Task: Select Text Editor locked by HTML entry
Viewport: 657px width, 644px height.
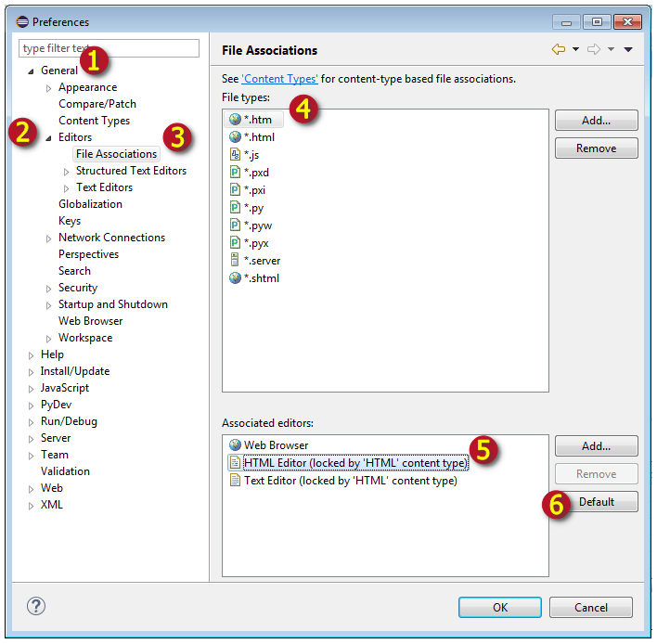Action: click(x=350, y=481)
